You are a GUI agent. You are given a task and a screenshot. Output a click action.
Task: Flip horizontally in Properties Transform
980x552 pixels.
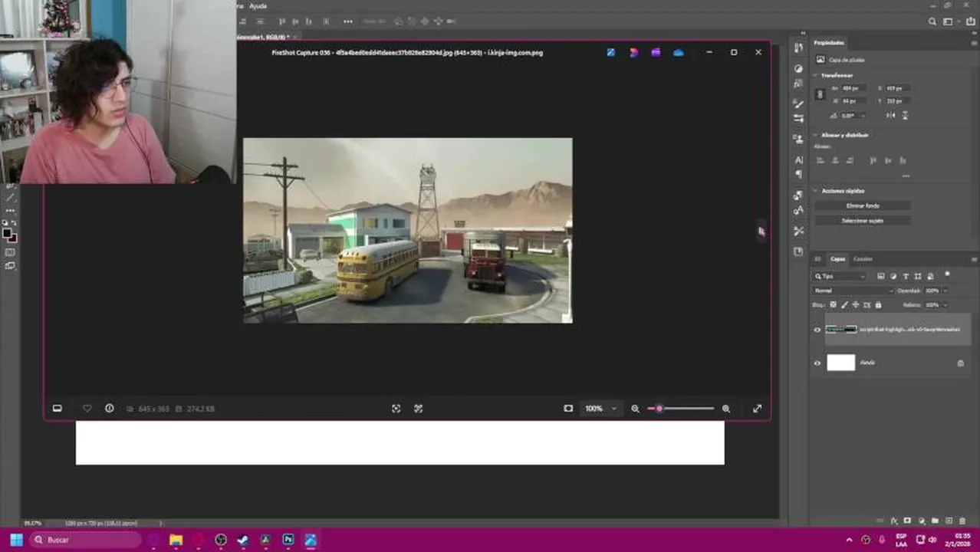890,115
